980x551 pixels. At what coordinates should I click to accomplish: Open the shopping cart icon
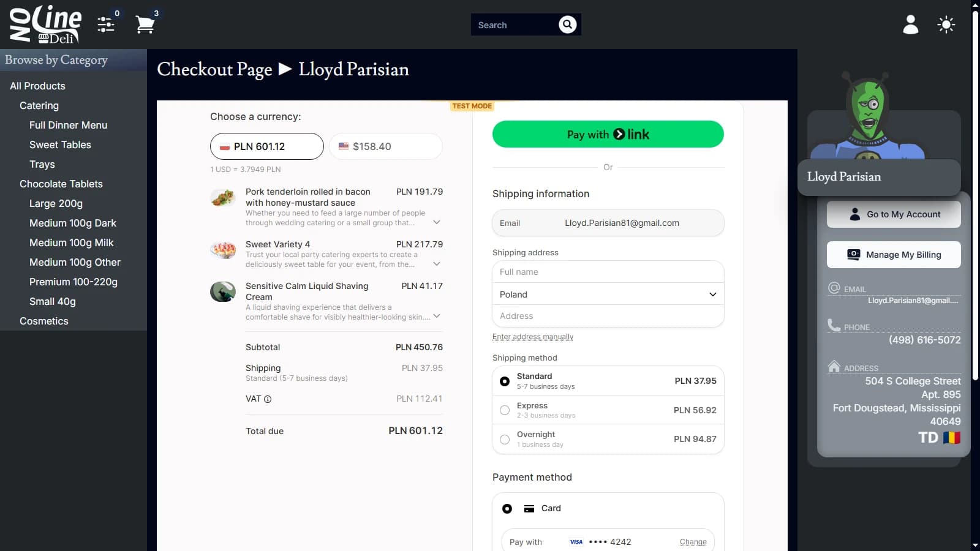[145, 25]
